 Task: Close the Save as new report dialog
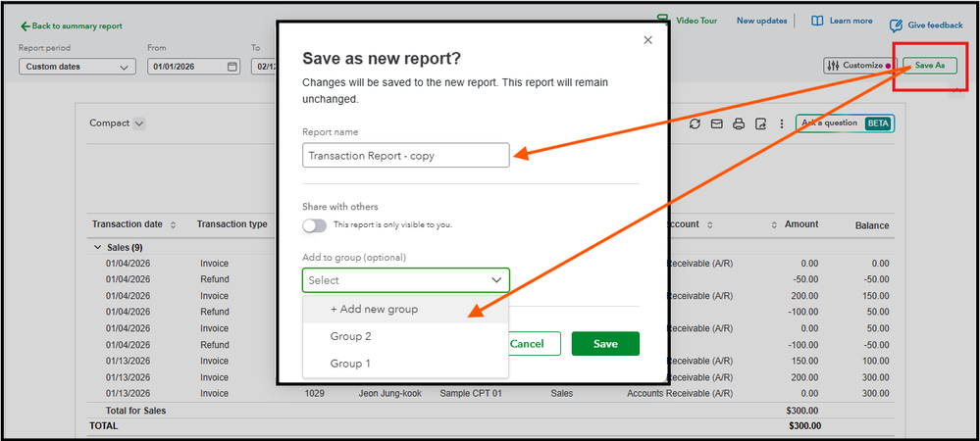(x=647, y=40)
